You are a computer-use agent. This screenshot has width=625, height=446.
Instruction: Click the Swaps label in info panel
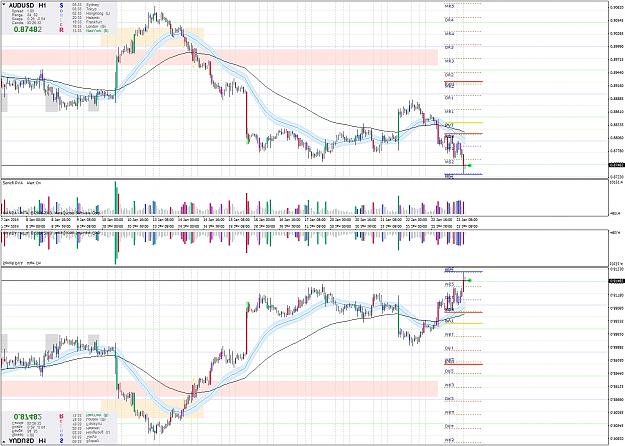click(18, 19)
